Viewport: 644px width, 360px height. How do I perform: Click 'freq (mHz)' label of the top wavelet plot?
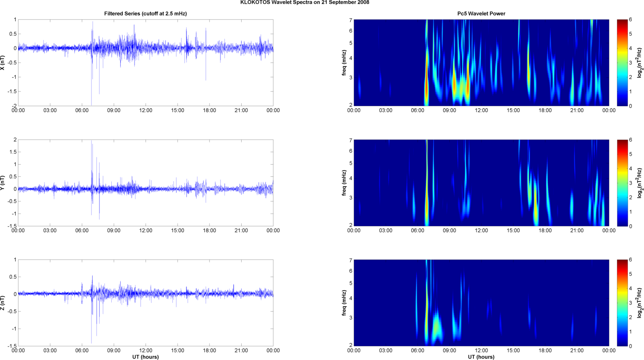point(344,63)
